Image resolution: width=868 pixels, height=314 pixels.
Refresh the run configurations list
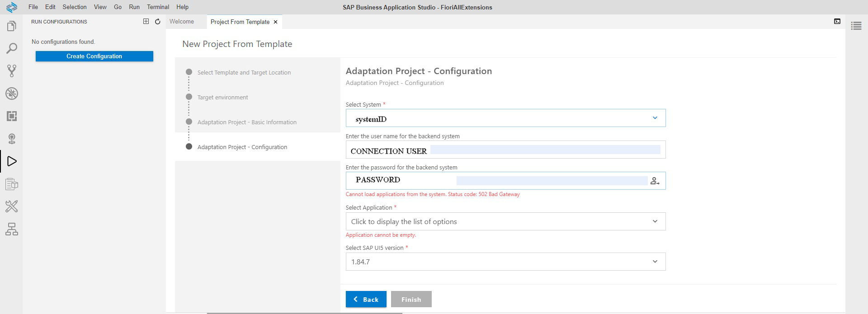point(158,21)
